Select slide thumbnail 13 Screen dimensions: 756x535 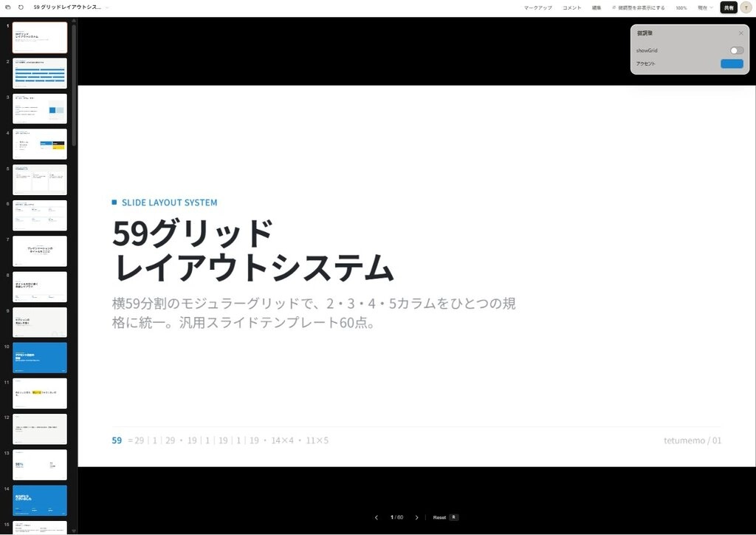click(40, 465)
